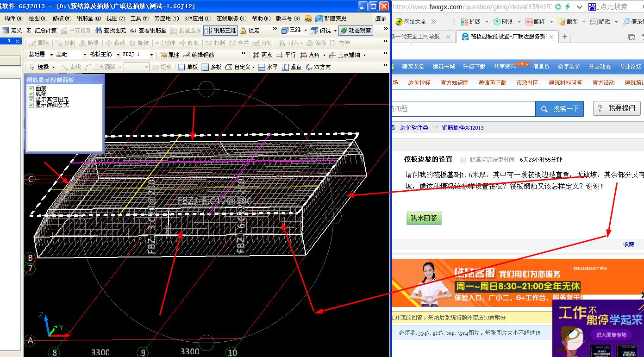The height and width of the screenshot is (357, 644).
Task: Open 属性 properties panel
Action: [x=169, y=55]
